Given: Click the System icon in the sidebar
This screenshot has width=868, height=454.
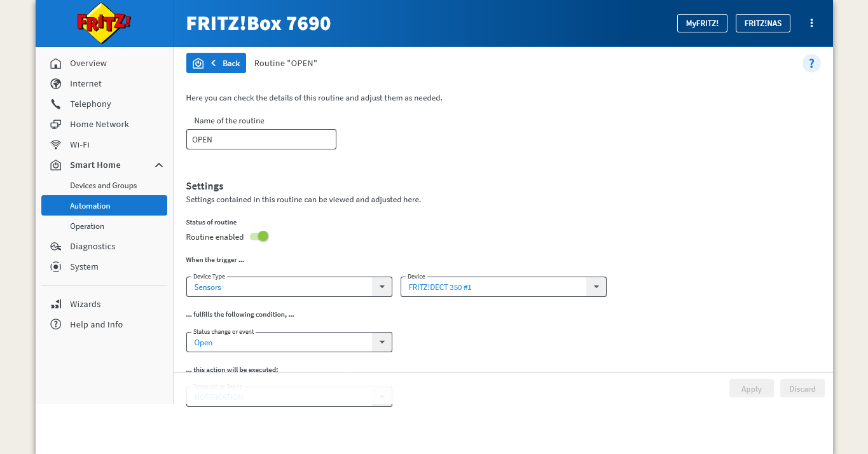Looking at the screenshot, I should pos(56,267).
